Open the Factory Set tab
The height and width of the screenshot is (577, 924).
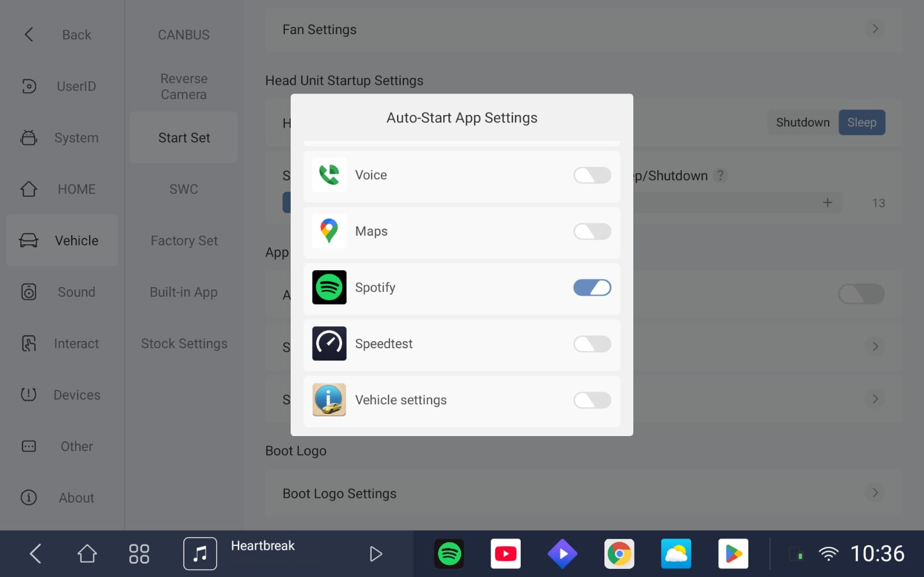(184, 240)
